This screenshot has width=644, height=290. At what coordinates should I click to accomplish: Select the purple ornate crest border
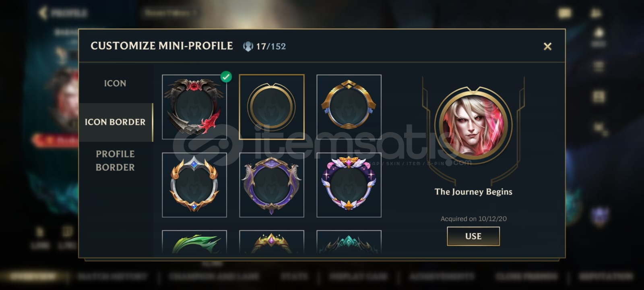[x=272, y=185]
